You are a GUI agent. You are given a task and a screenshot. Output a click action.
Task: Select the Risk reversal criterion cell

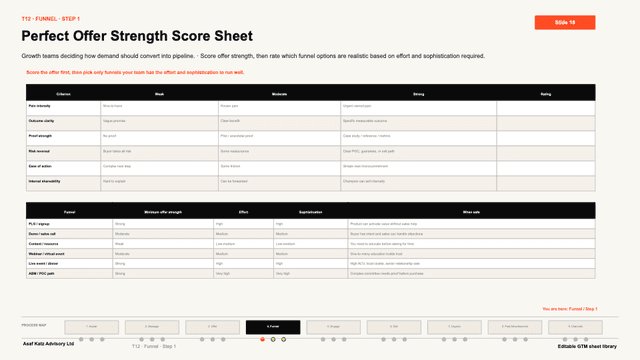63,153
